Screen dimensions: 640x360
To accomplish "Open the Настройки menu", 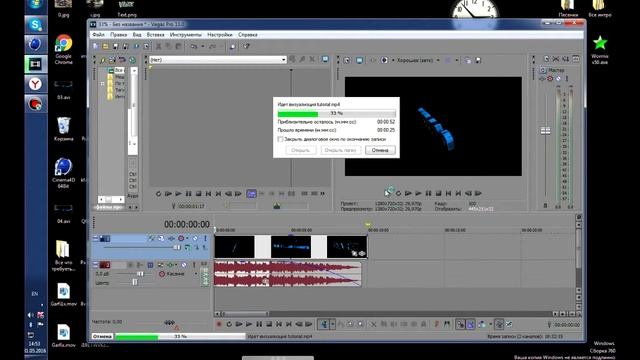I will (220, 35).
